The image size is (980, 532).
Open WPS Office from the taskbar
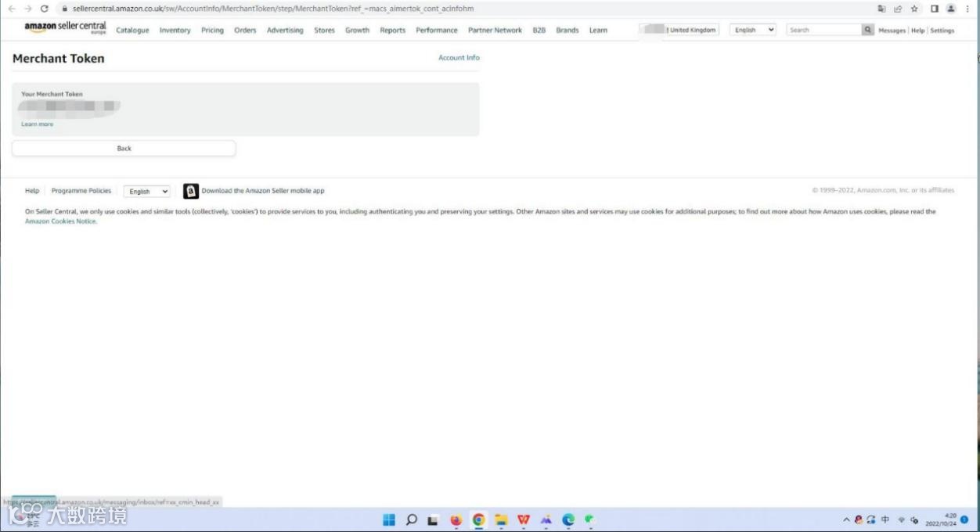pyautogui.click(x=524, y=520)
